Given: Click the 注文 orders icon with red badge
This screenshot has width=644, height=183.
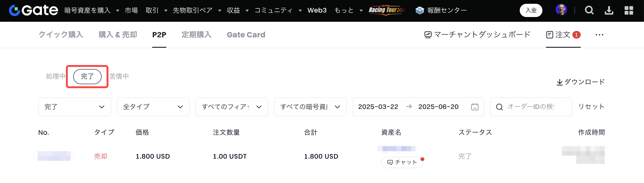Looking at the screenshot, I should (550, 35).
